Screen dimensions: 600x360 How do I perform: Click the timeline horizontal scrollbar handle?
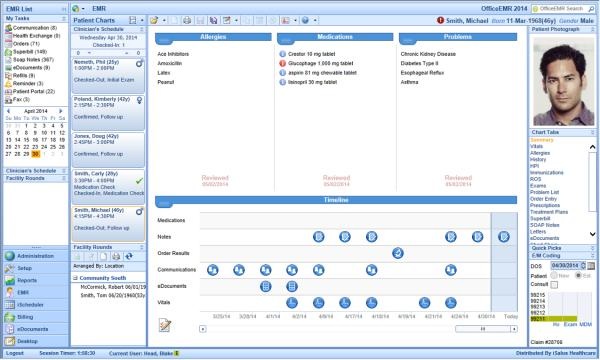point(483,329)
